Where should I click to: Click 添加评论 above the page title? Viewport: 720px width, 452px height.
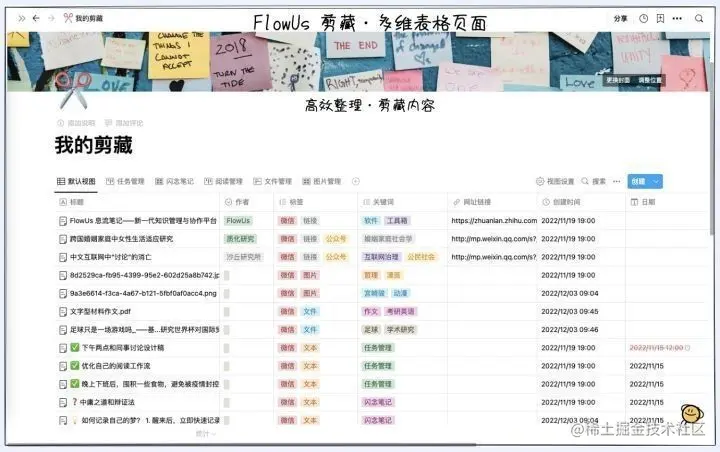124,123
